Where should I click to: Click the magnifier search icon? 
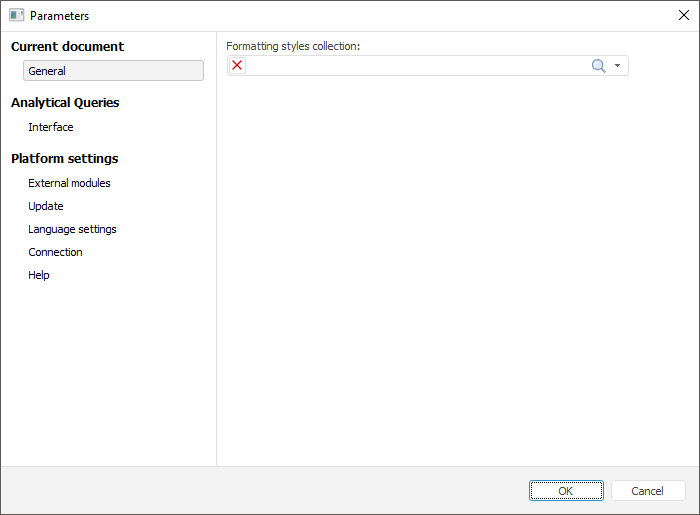click(599, 66)
